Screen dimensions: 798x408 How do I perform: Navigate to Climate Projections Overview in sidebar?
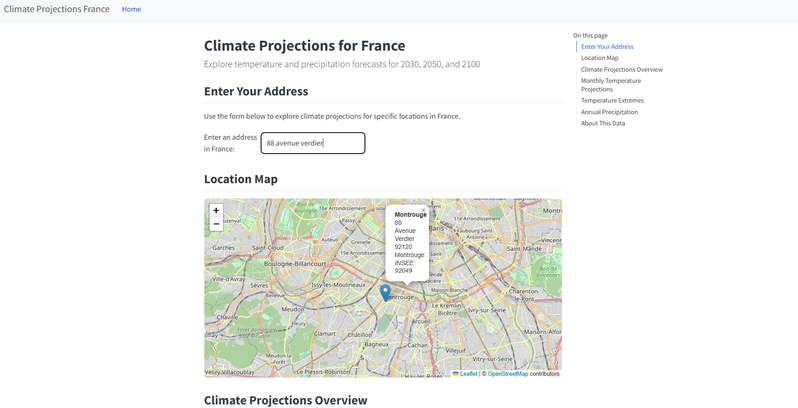click(x=621, y=70)
